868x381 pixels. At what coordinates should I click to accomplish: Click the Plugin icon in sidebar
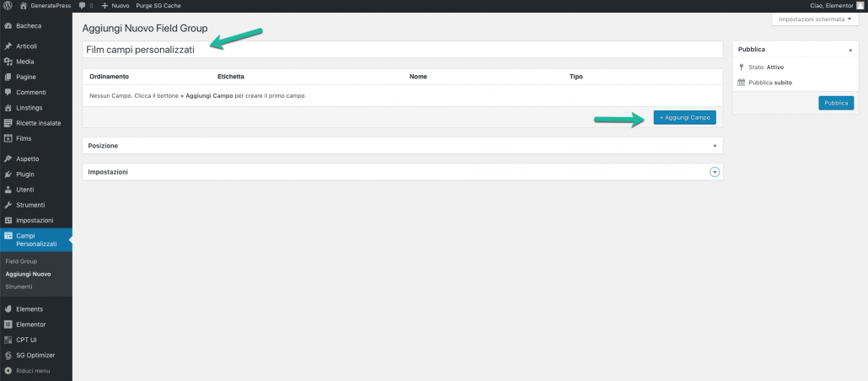pyautogui.click(x=8, y=174)
